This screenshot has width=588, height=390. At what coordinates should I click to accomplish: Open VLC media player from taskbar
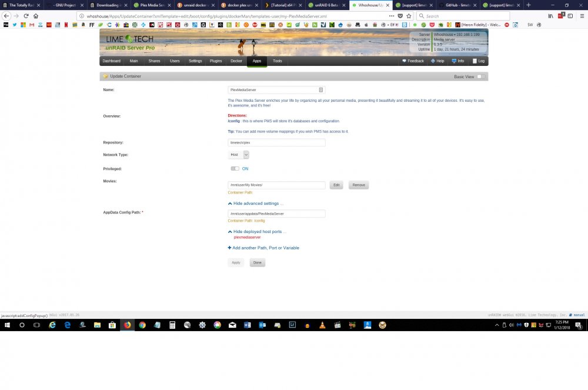tap(322, 325)
